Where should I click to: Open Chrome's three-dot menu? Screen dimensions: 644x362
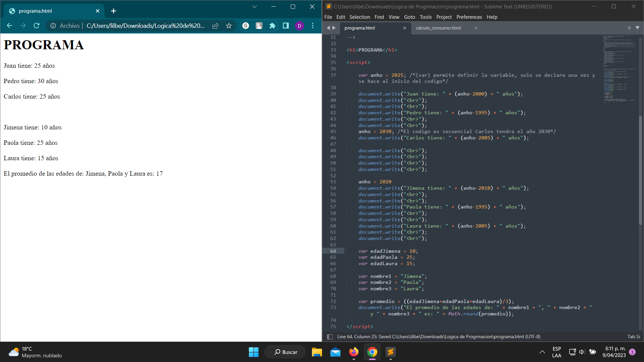click(x=313, y=26)
